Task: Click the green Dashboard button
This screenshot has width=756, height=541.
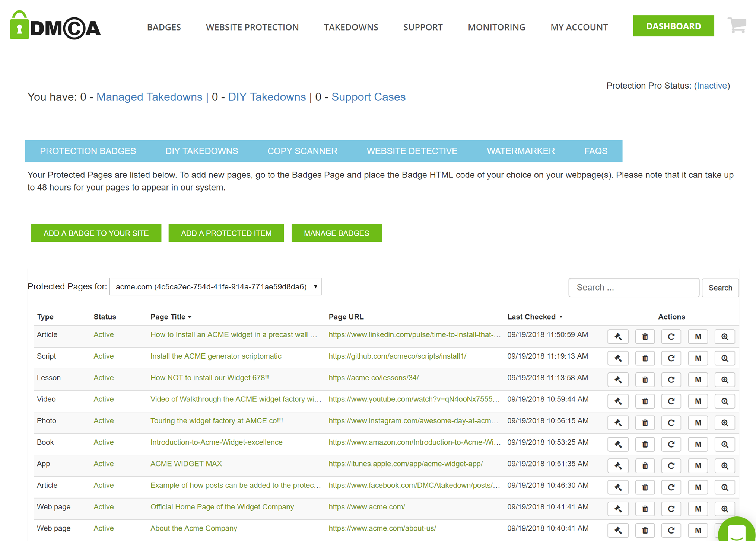Action: (673, 26)
